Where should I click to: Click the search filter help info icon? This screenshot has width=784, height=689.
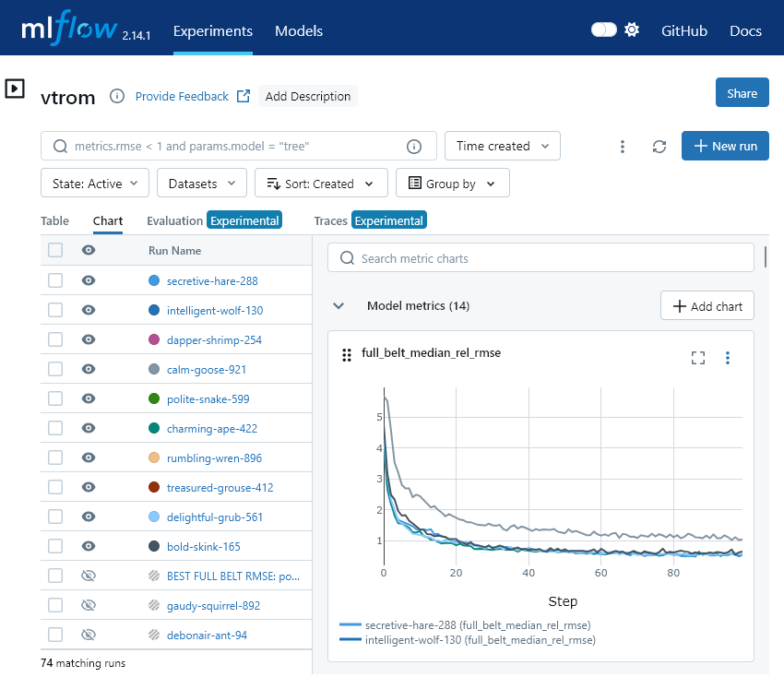414,147
